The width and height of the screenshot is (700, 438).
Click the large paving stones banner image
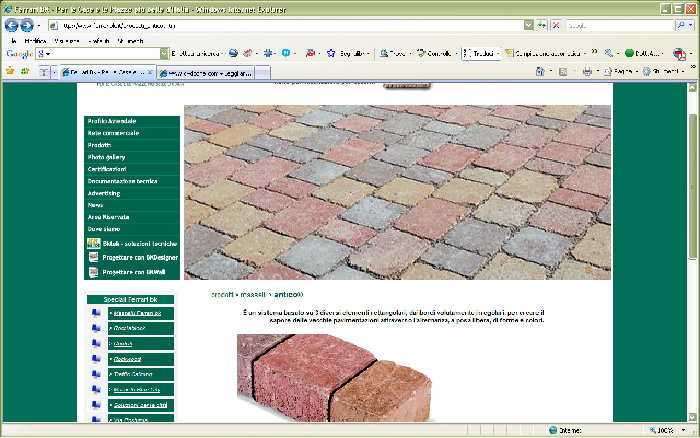tap(397, 192)
